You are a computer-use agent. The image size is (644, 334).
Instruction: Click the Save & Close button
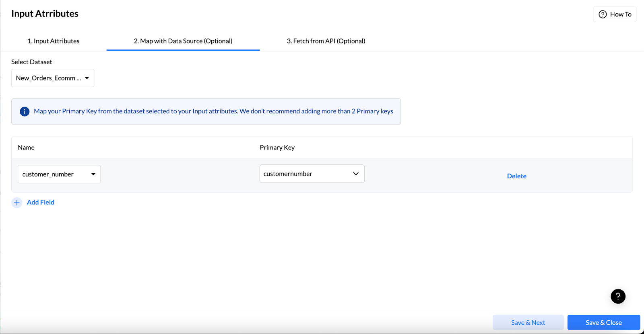[x=604, y=322]
